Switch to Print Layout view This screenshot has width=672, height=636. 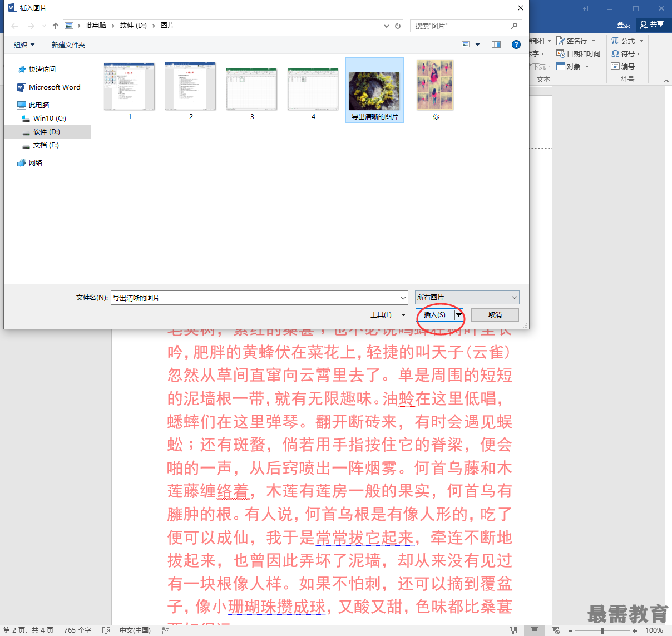[x=534, y=630]
